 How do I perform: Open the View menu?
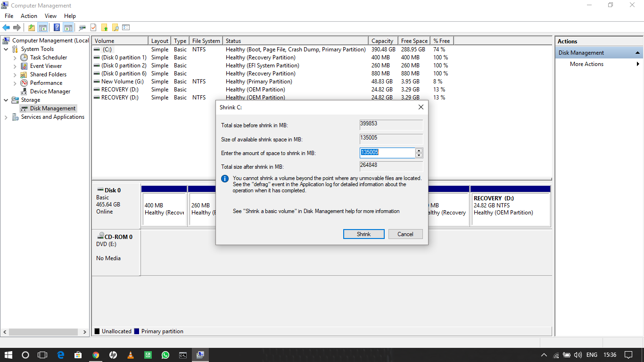[x=50, y=16]
